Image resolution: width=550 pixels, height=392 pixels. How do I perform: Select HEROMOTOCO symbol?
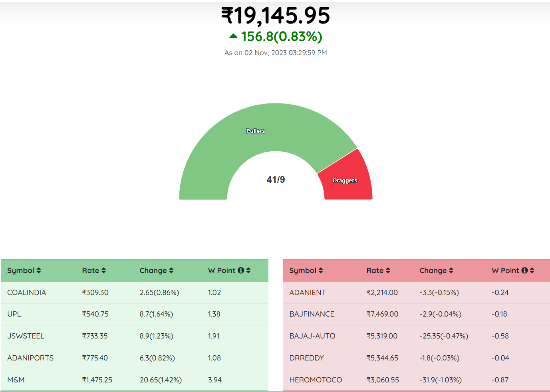coord(316,380)
